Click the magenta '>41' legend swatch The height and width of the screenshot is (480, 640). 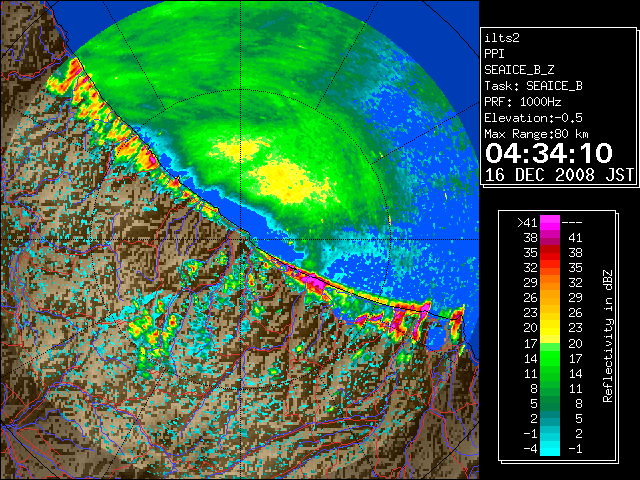pos(550,222)
